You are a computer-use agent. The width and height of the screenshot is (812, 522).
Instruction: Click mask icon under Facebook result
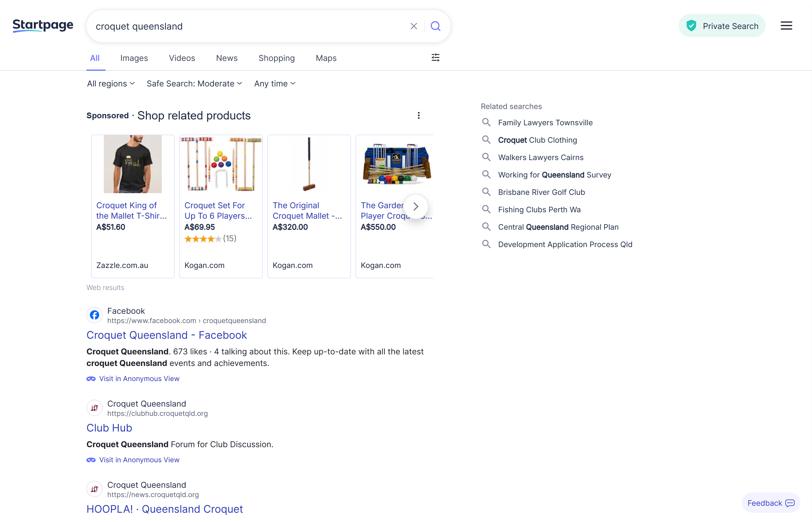pos(91,379)
